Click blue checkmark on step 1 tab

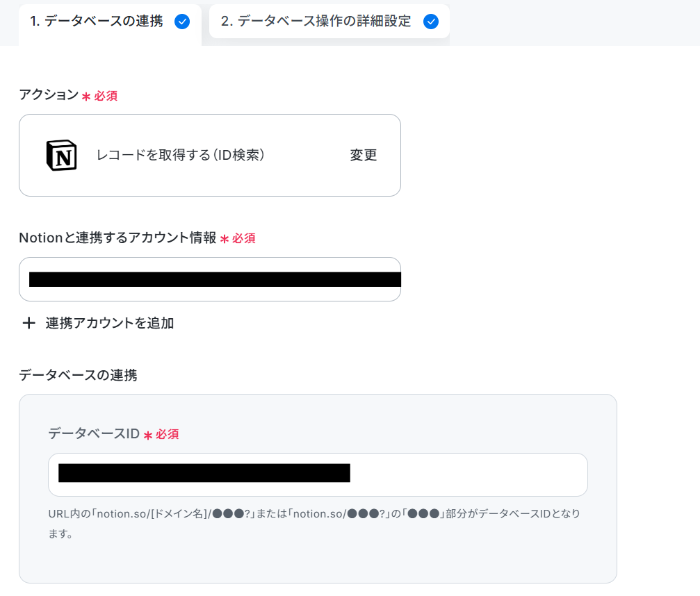182,22
